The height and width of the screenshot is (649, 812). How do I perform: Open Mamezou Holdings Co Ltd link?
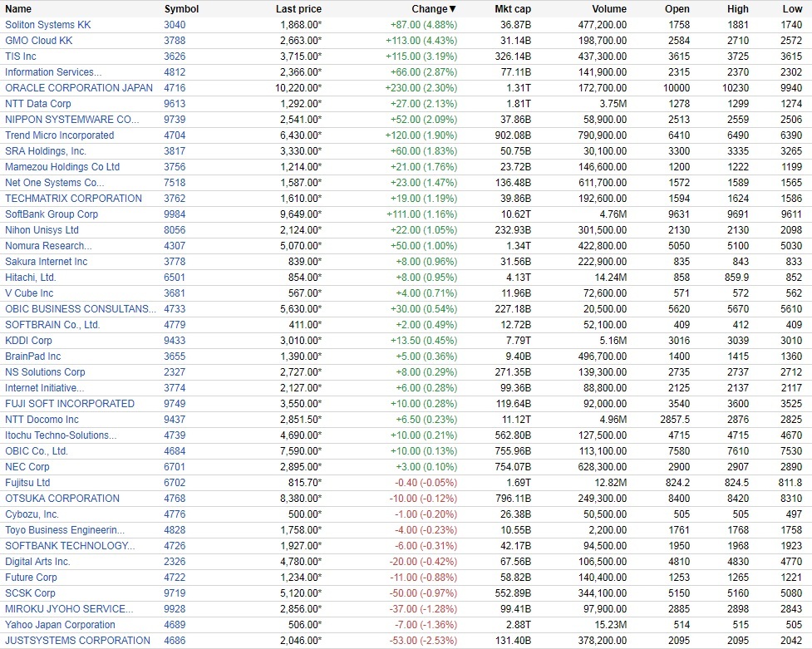pos(62,167)
